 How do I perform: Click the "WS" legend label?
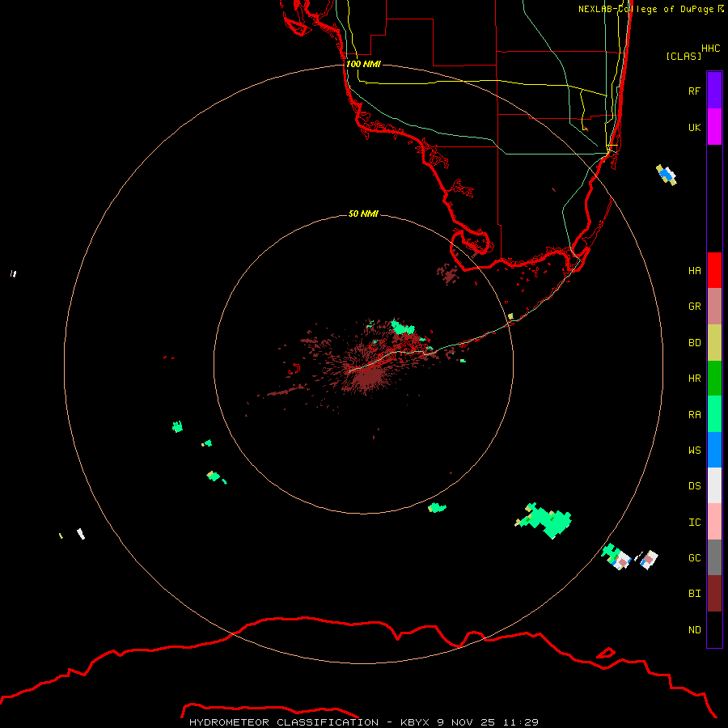point(694,451)
